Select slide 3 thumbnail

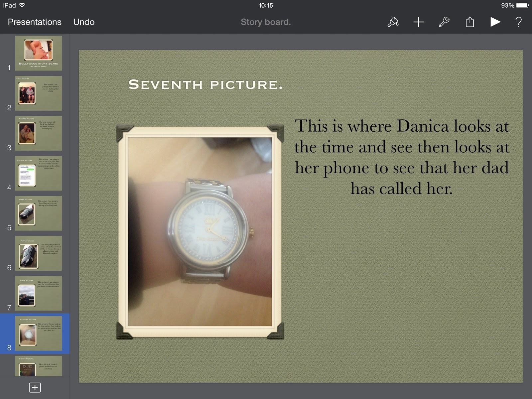coord(38,133)
